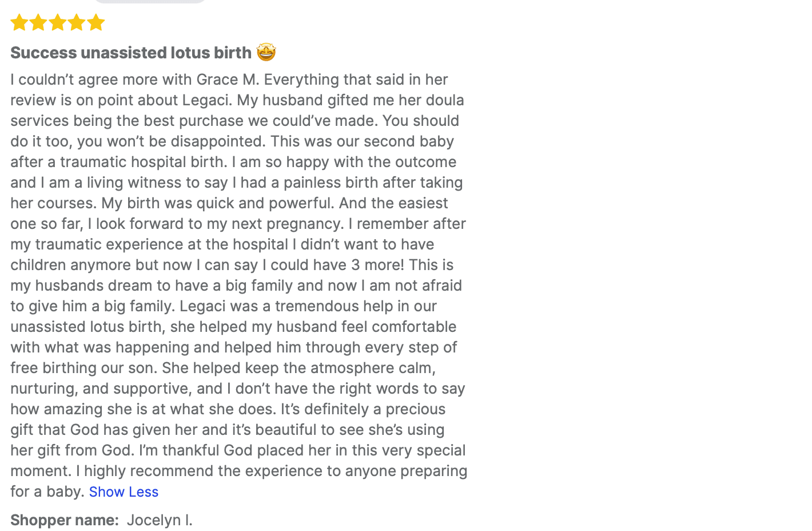Image resolution: width=812 pixels, height=531 pixels.
Task: Click the second yellow rating star
Action: [38, 23]
